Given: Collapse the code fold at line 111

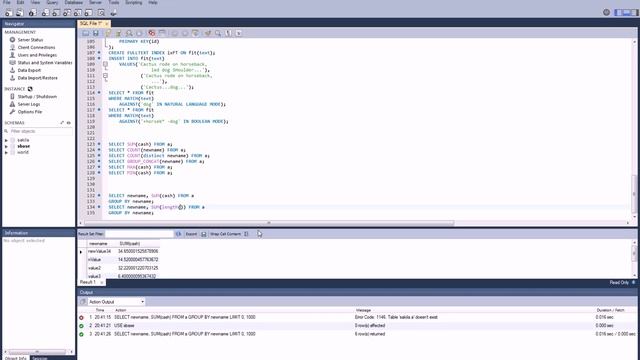Looking at the screenshot, I should click(x=105, y=76).
